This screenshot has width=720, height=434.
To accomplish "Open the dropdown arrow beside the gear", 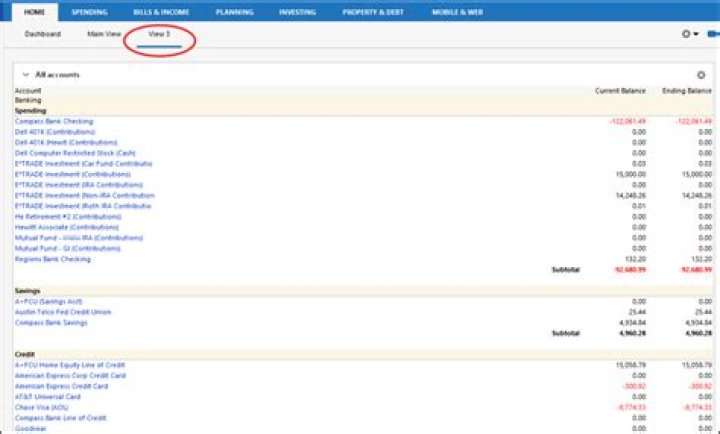I will coord(696,34).
